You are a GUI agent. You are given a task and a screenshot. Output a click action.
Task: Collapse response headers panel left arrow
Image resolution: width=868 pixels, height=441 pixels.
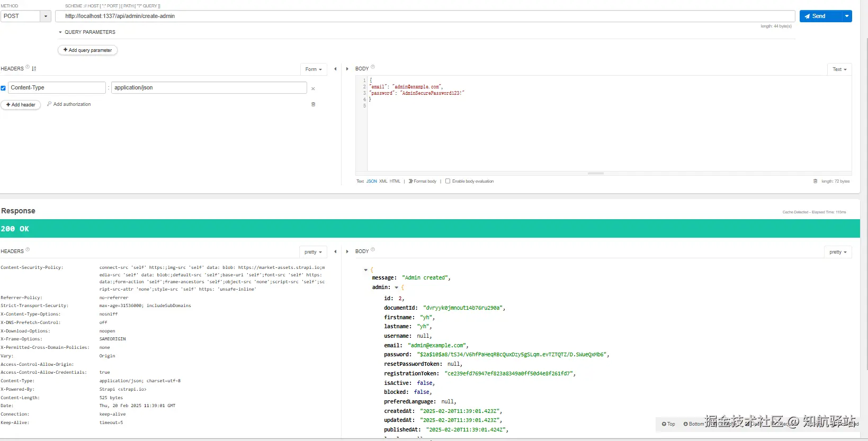tap(335, 251)
